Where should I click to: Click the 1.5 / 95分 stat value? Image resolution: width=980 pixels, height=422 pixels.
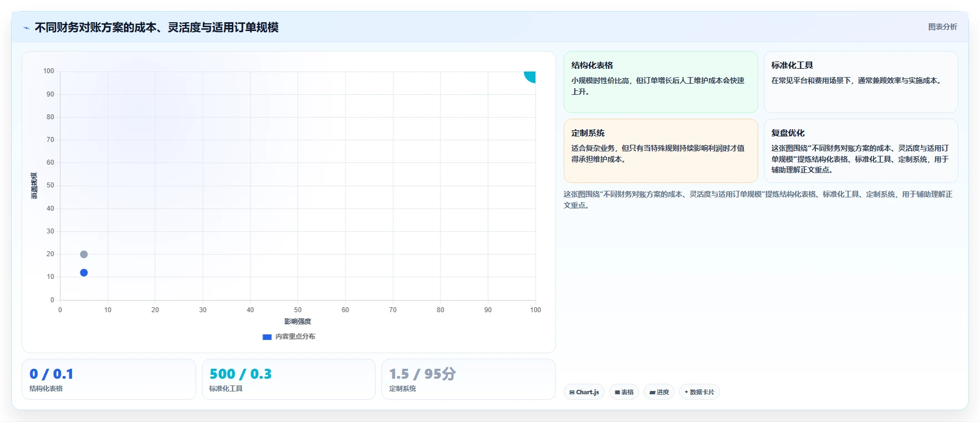tap(422, 374)
